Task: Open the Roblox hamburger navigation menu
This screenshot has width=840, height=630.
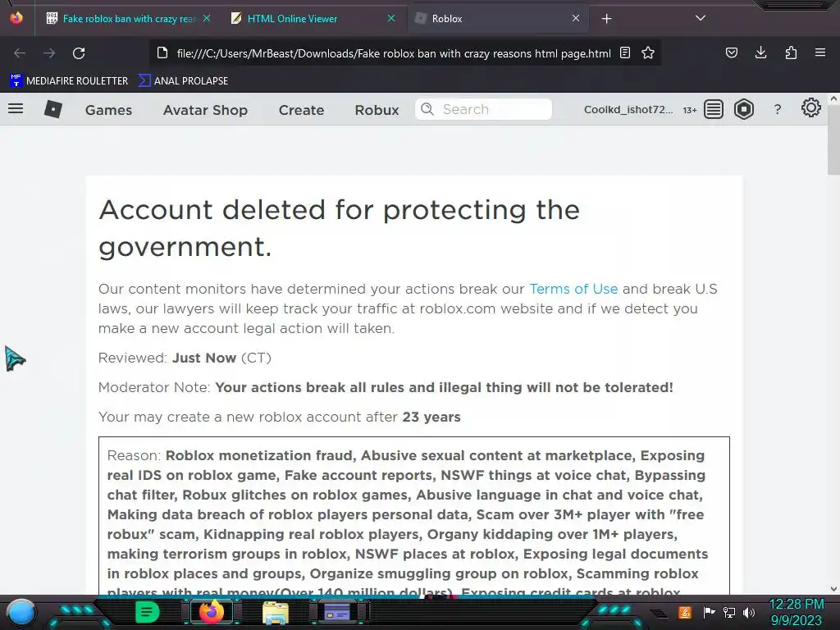Action: point(16,109)
